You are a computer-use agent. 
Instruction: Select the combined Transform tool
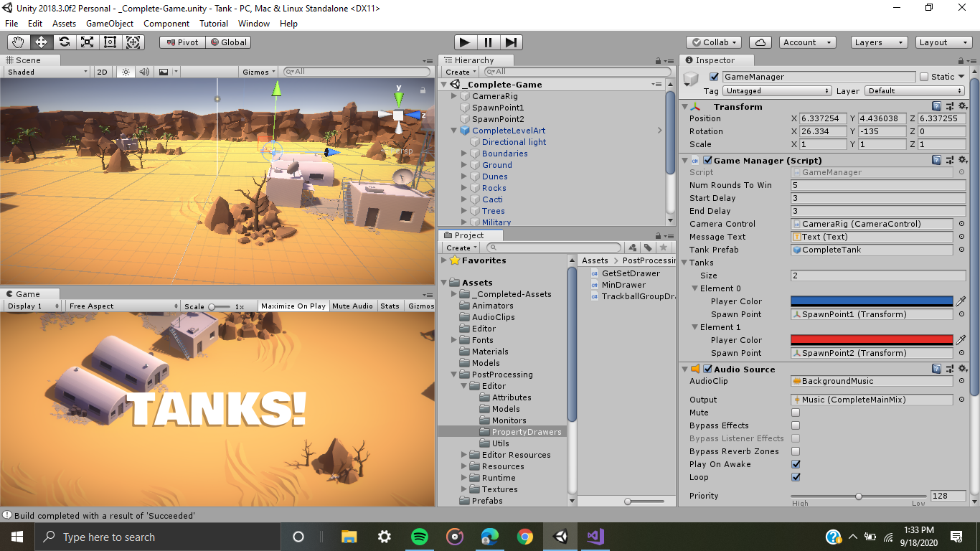coord(133,42)
